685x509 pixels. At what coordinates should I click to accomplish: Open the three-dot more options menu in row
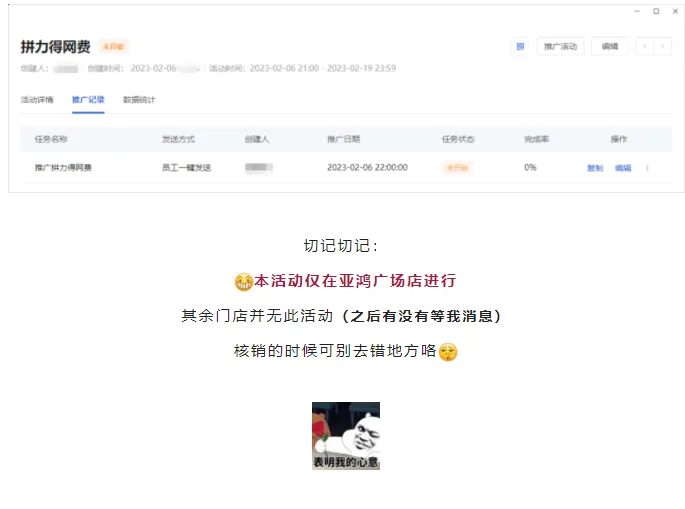(x=647, y=168)
